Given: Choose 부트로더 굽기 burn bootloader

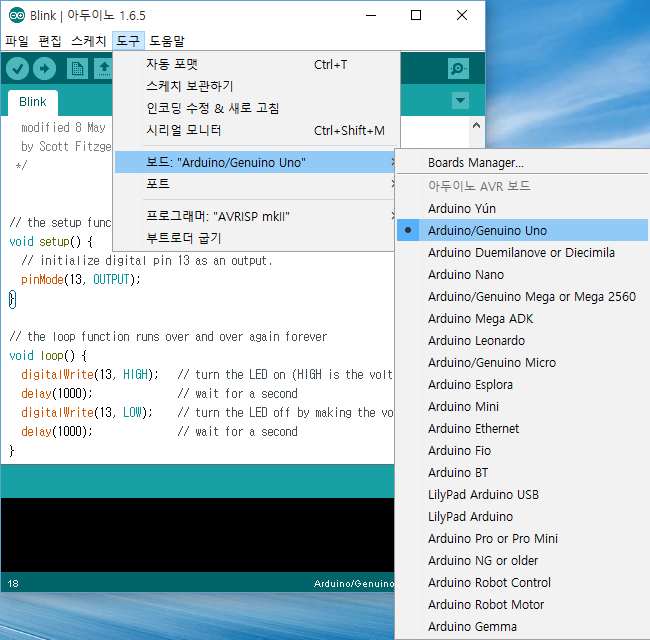Looking at the screenshot, I should (255, 238).
